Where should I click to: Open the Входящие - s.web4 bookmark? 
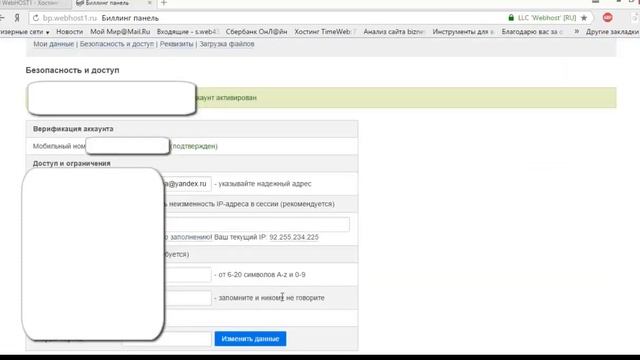[x=188, y=31]
